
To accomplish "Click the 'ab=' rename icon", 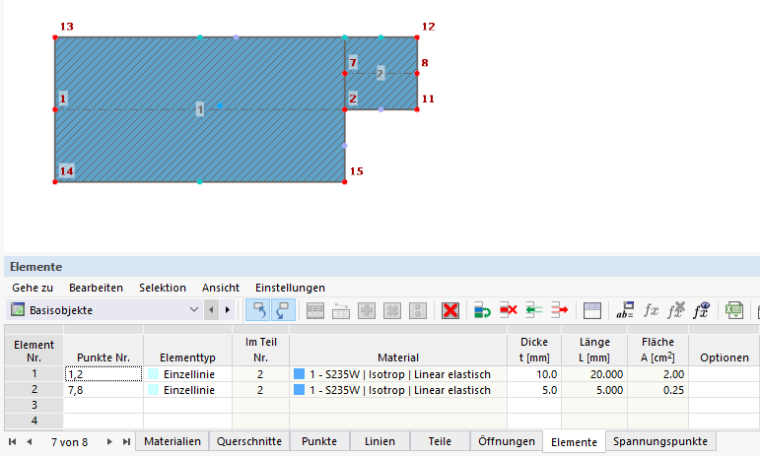I will 625,310.
